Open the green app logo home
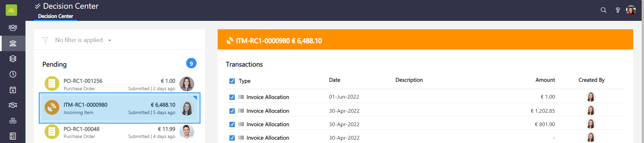The width and height of the screenshot is (644, 143). point(11,10)
